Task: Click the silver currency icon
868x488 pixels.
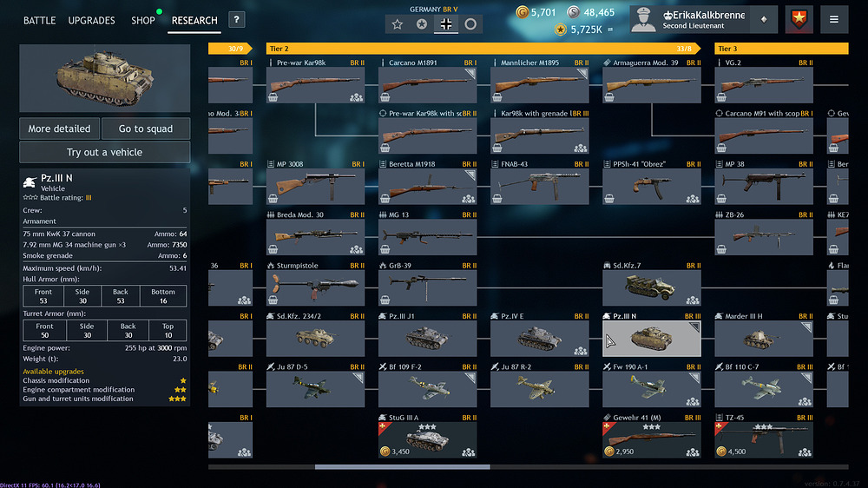Action: click(574, 11)
